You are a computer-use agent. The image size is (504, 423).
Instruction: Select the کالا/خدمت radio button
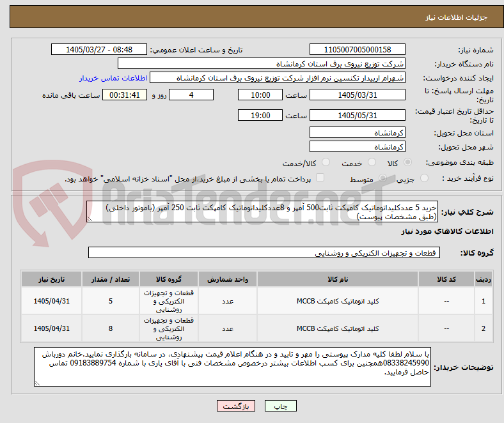(326, 162)
